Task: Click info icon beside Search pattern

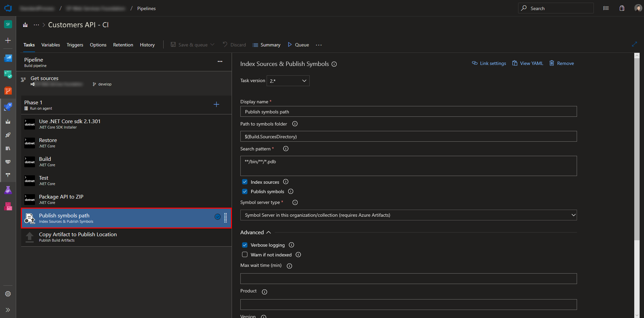Action: coord(286,149)
